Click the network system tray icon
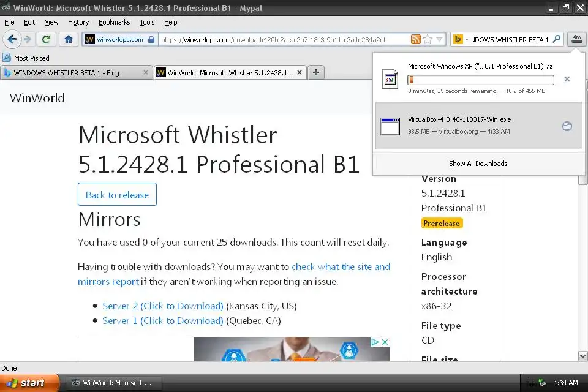The image size is (588, 392). (x=530, y=383)
